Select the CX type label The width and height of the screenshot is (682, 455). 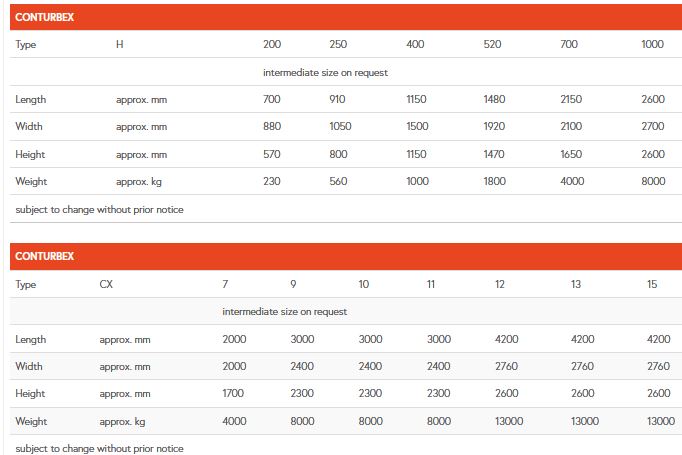[x=106, y=284]
